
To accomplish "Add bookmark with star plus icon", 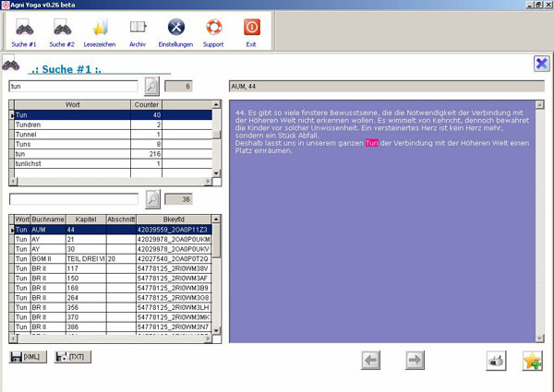I will [x=533, y=361].
